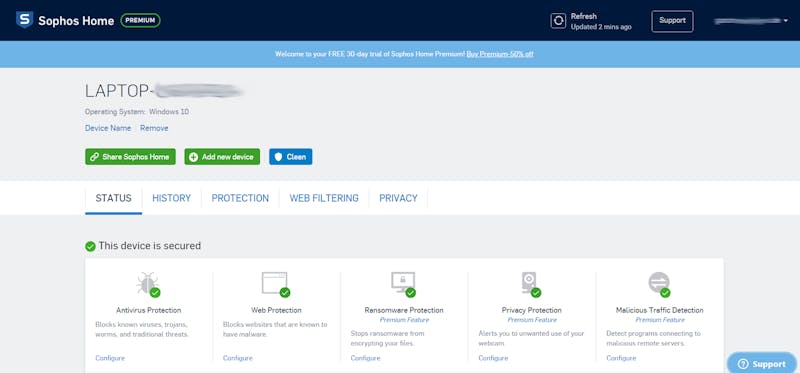Click the circular Refresh icon

pos(558,21)
